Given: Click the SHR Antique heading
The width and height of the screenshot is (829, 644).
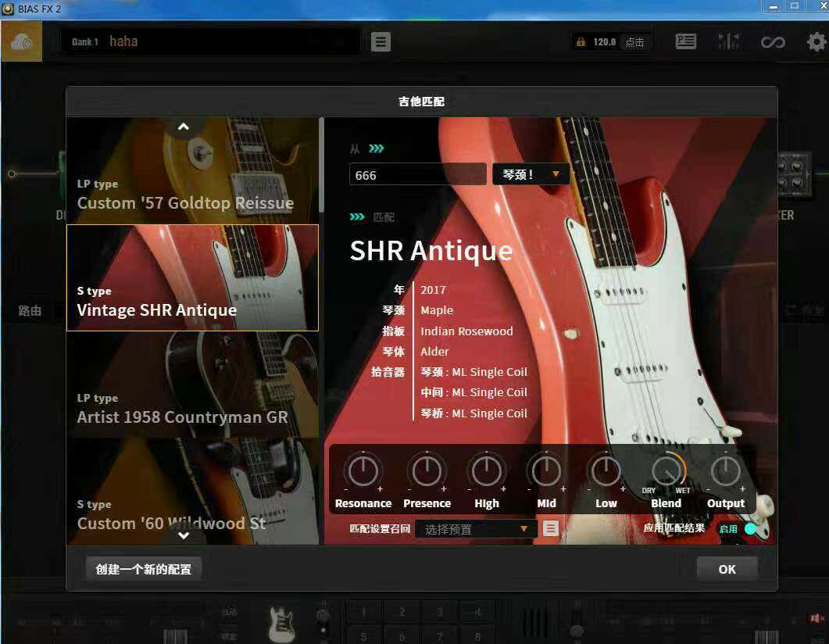Looking at the screenshot, I should 431,251.
